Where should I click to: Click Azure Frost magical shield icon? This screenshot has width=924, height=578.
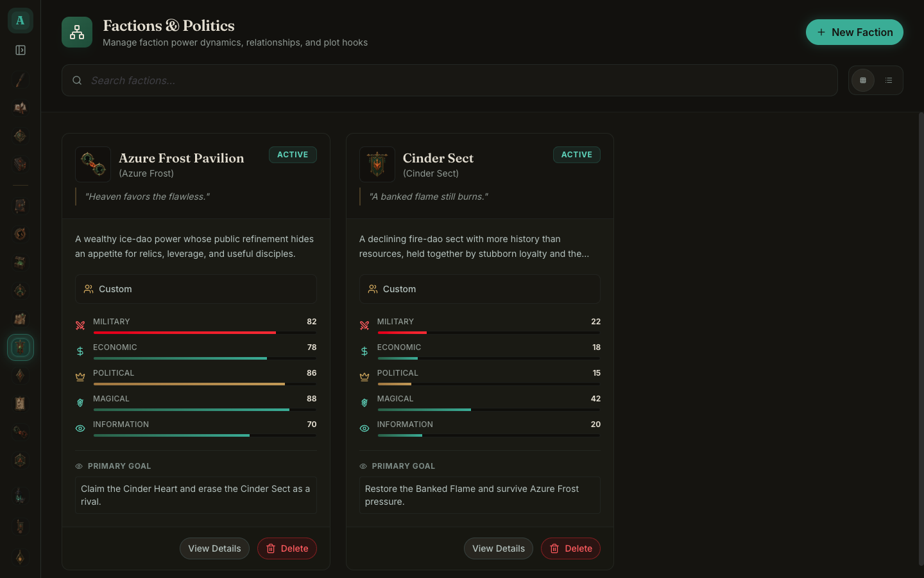pyautogui.click(x=80, y=403)
